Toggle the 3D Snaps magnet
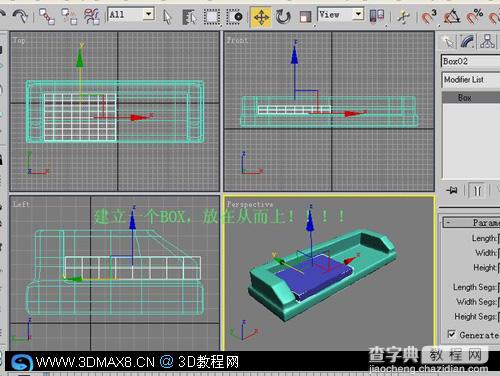This screenshot has width=500, height=376. [x=428, y=16]
